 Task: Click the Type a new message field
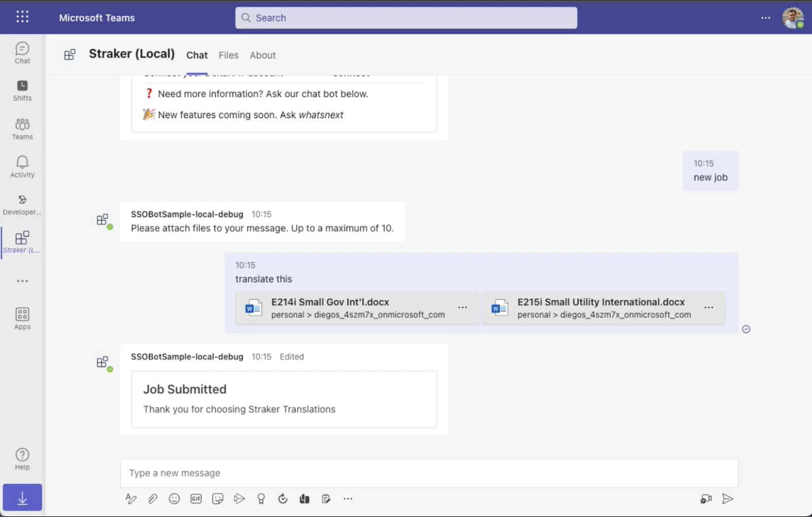[x=429, y=473]
